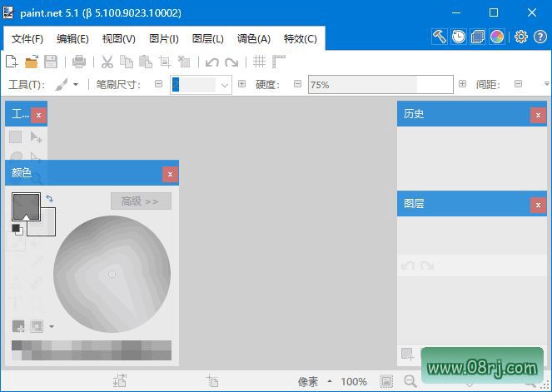Increase 笔刷尺寸 with plus button
Image resolution: width=552 pixels, height=392 pixels.
241,84
